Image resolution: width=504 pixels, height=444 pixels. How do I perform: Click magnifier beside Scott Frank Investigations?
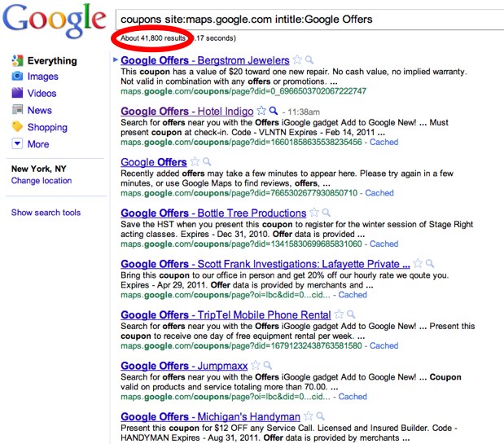point(429,264)
